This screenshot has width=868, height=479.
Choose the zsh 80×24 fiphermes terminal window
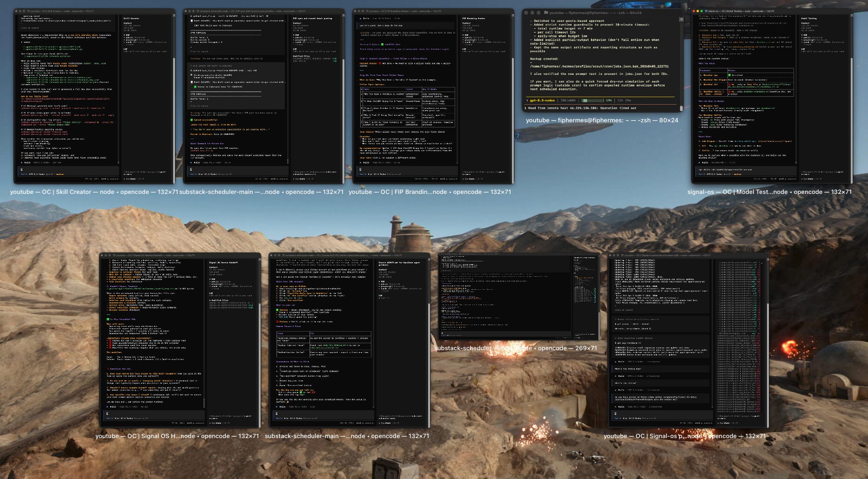pyautogui.click(x=603, y=60)
